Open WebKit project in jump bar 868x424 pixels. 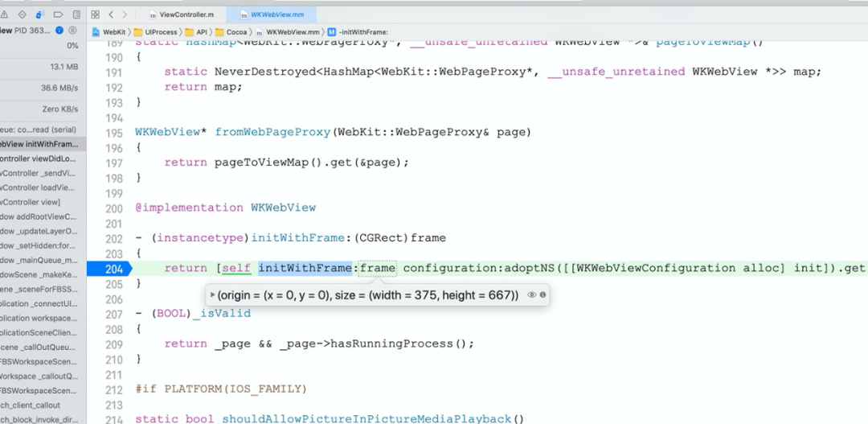click(109, 32)
